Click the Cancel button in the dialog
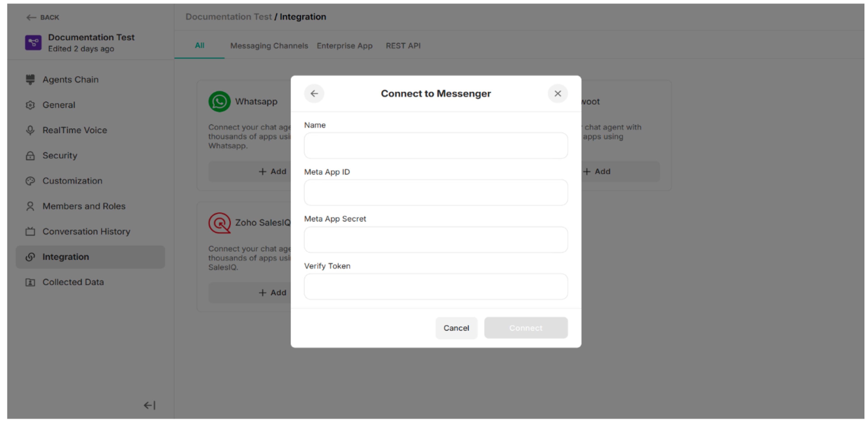The image size is (868, 425). (x=456, y=328)
